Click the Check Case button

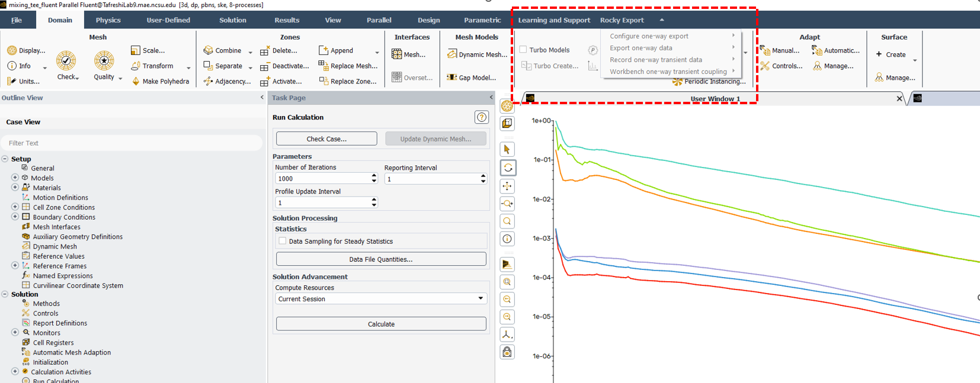[326, 139]
